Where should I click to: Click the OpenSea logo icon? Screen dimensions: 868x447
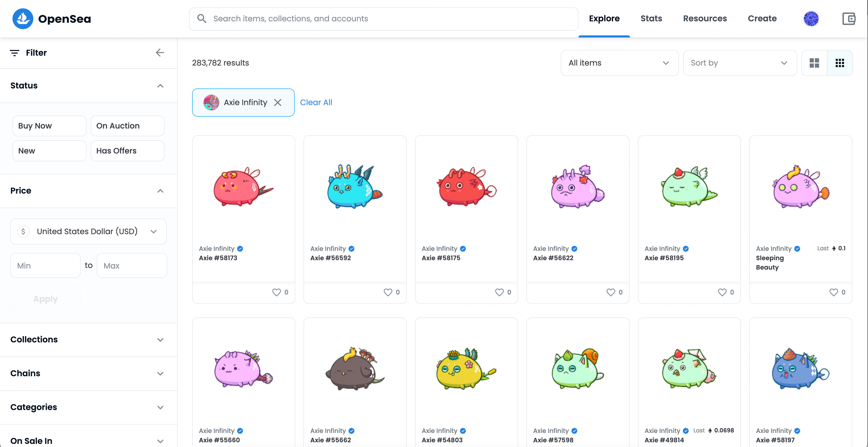pos(23,18)
